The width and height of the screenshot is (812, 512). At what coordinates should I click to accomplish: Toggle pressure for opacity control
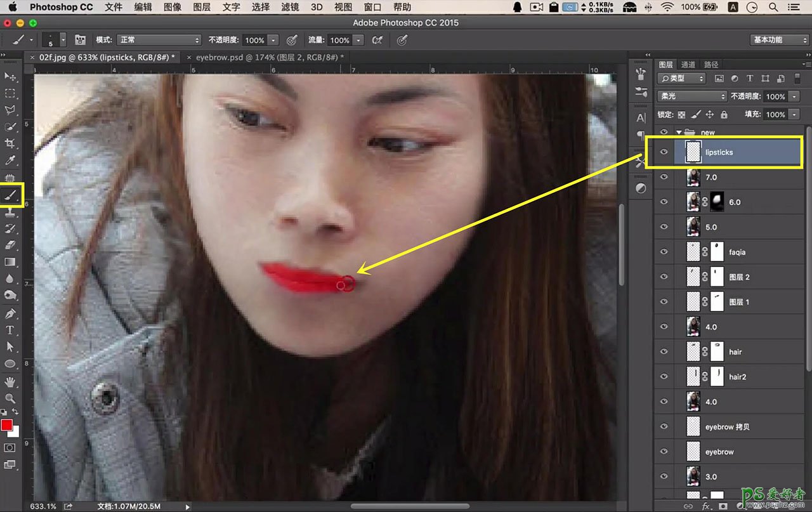point(292,40)
